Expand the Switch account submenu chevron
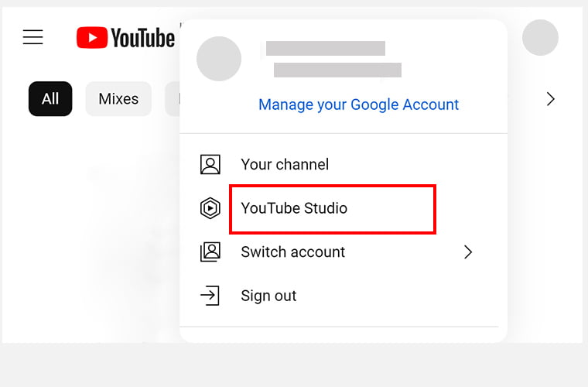This screenshot has height=387, width=588. 467,252
